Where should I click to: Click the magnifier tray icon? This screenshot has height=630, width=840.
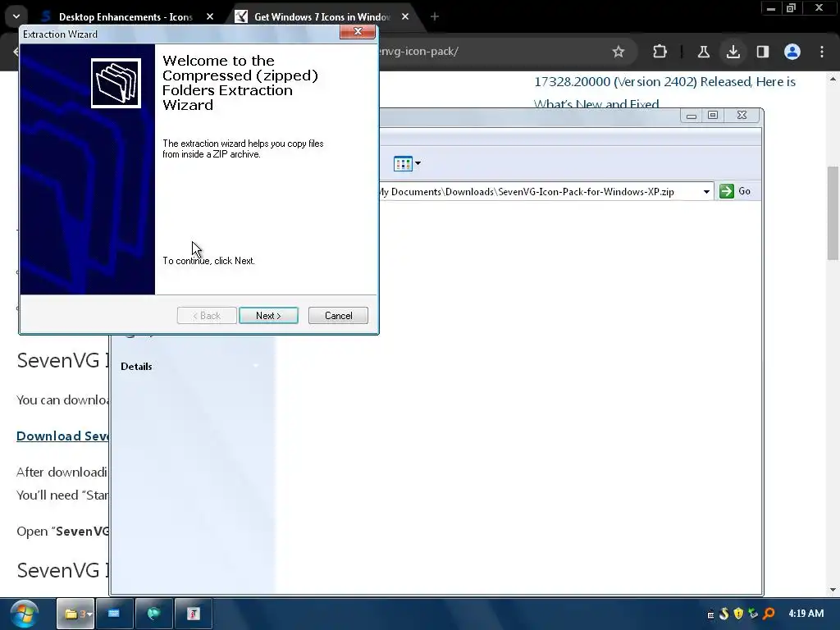tap(769, 614)
